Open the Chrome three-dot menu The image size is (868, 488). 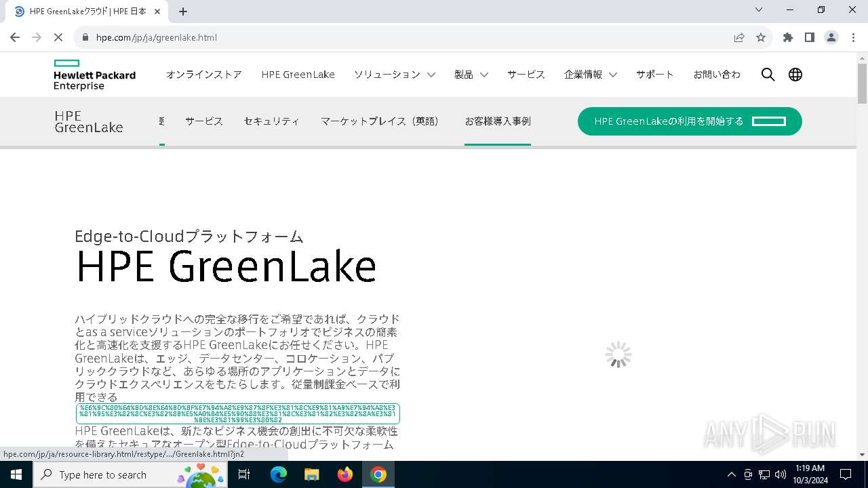[x=852, y=37]
